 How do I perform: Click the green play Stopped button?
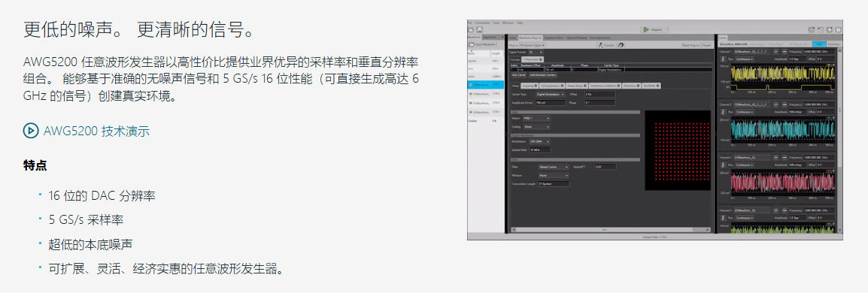point(654,29)
